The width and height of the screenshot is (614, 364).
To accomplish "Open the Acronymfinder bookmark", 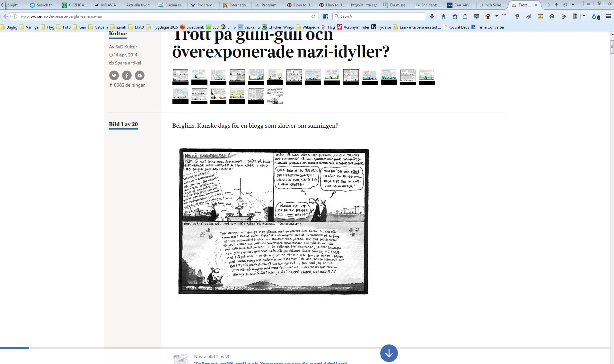I will point(353,27).
